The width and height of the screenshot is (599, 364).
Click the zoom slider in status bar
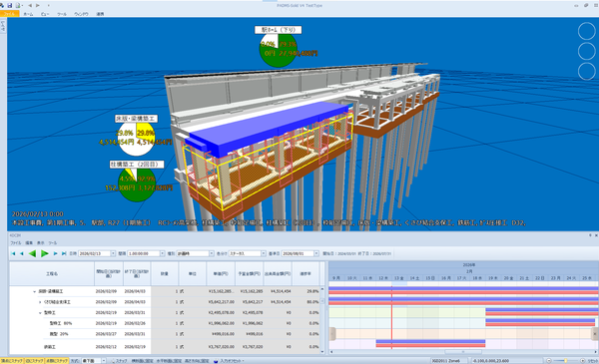click(566, 361)
